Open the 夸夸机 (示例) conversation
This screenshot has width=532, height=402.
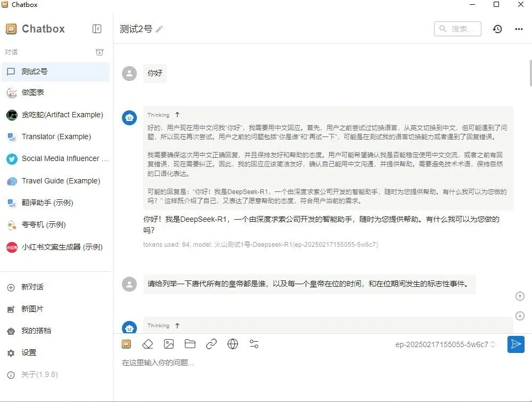55,225
